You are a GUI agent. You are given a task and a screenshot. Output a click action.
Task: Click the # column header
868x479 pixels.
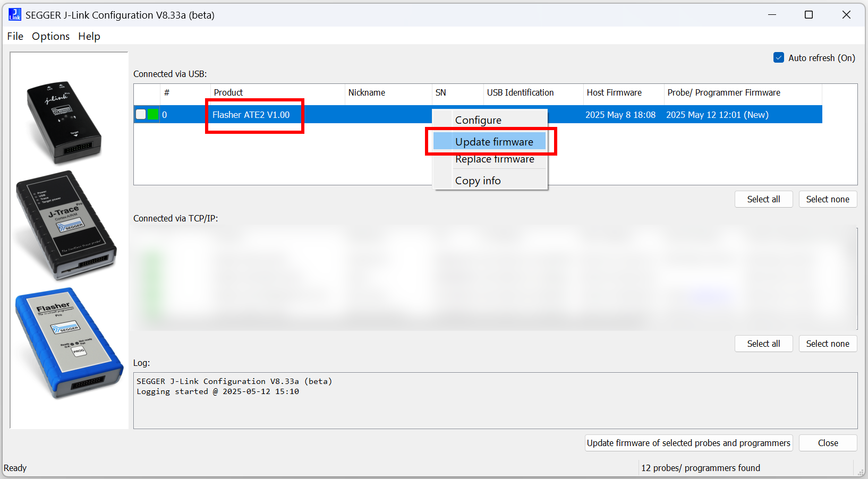click(185, 92)
